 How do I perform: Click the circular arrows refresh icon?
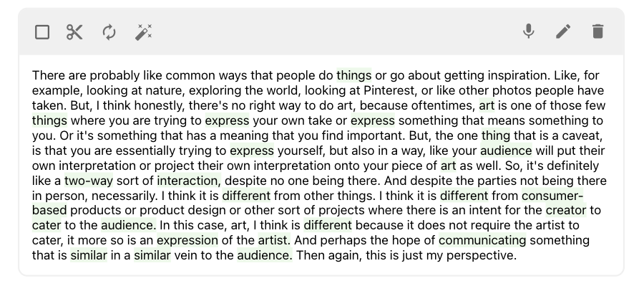tap(109, 32)
